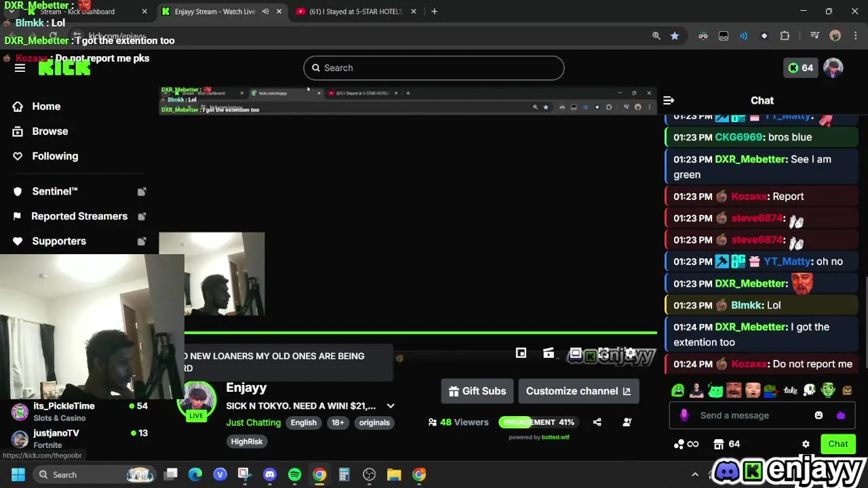868x488 pixels.
Task: Open the chat shop icon showing 64
Action: [726, 445]
